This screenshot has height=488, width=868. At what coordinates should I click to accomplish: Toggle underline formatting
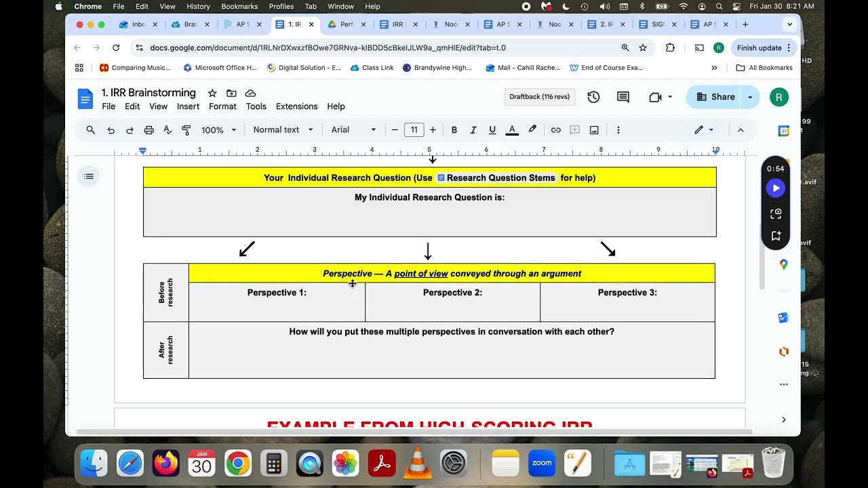click(492, 130)
